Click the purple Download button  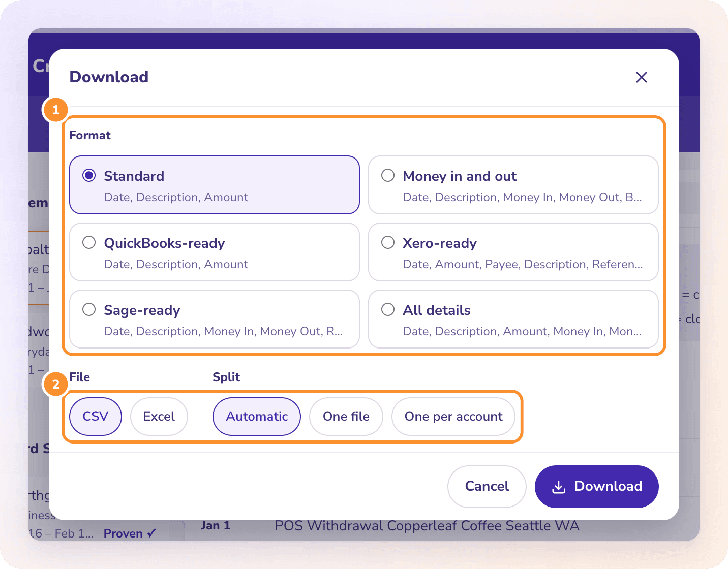point(597,487)
